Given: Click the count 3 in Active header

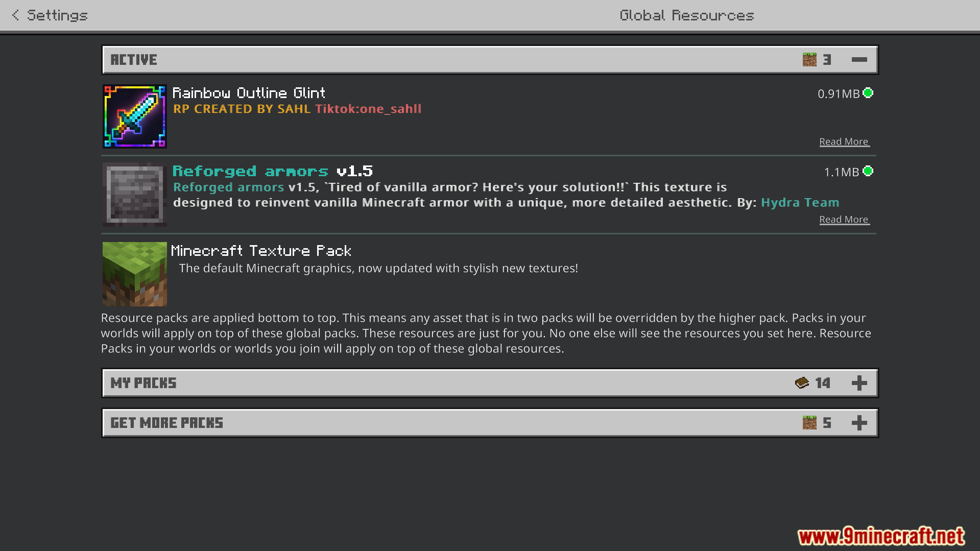Looking at the screenshot, I should coord(827,60).
